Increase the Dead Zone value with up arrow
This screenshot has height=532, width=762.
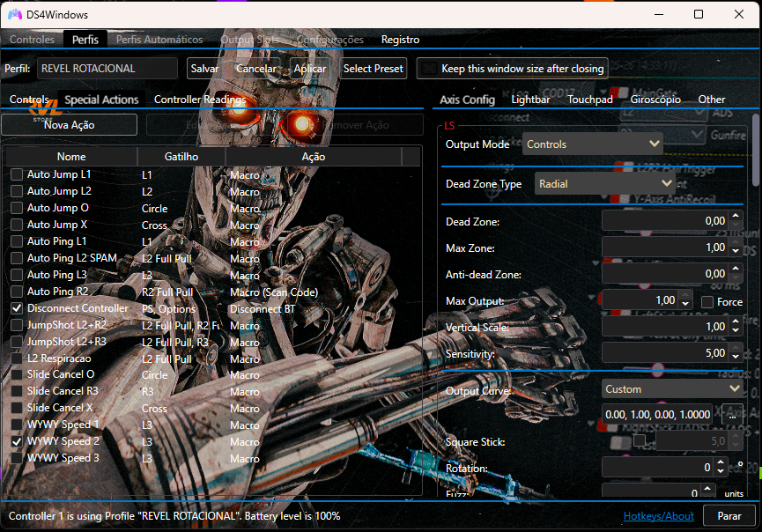pos(736,215)
